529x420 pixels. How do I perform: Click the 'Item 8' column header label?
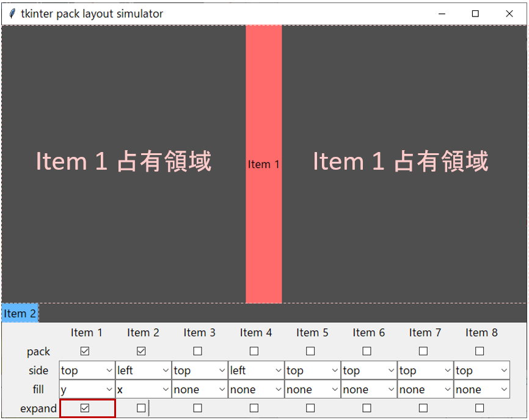481,333
